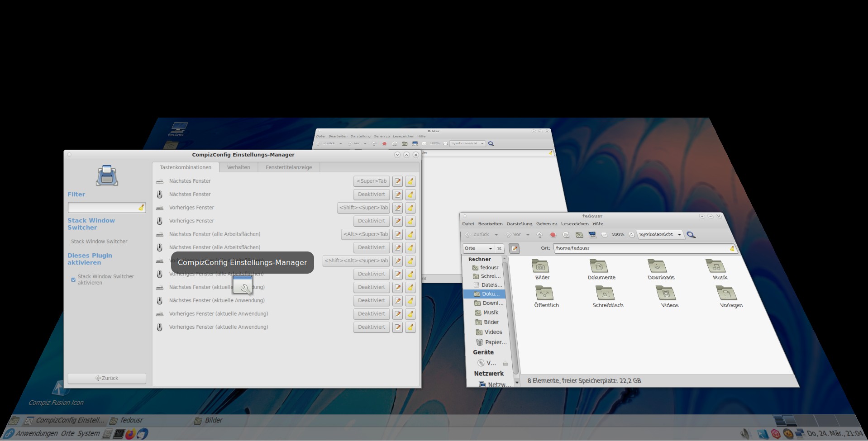Viewport: 868px width, 441px height.
Task: Toggle the location edit pencil button beside Ort
Action: coord(514,248)
